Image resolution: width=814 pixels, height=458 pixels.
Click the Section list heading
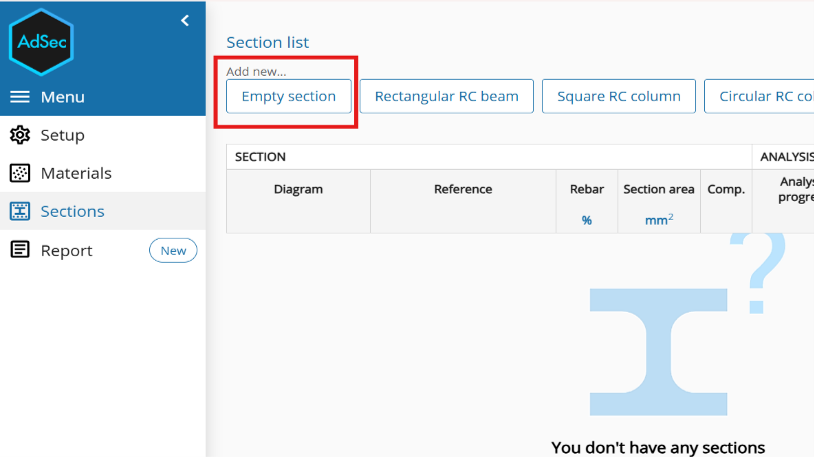click(x=267, y=42)
